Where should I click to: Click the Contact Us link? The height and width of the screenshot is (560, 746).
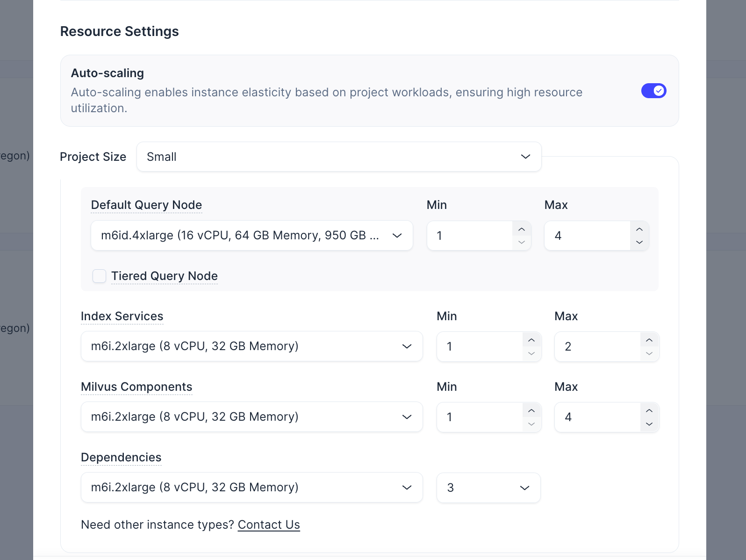point(269,525)
